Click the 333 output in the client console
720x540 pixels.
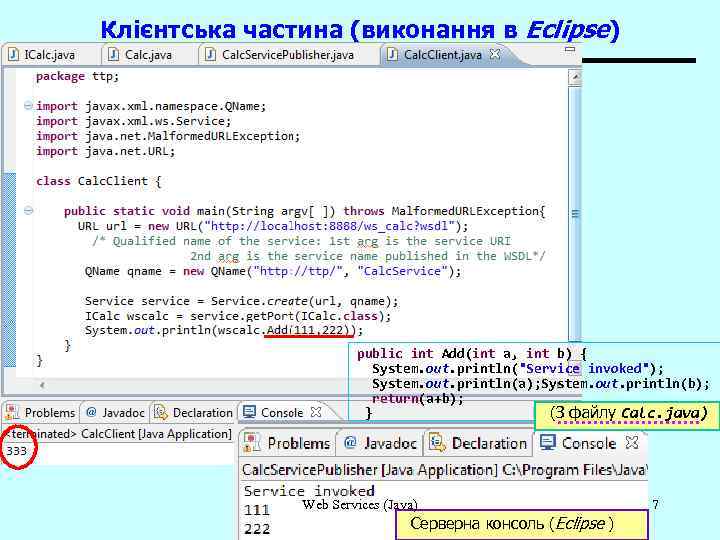click(17, 451)
